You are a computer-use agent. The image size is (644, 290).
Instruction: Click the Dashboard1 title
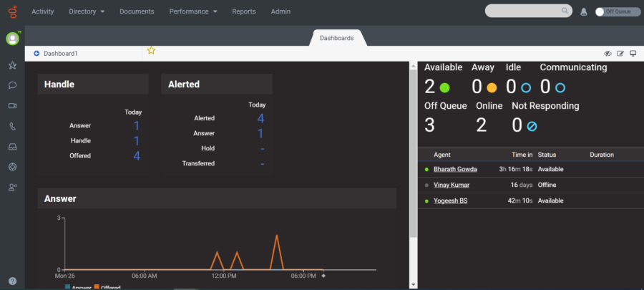[x=60, y=54]
